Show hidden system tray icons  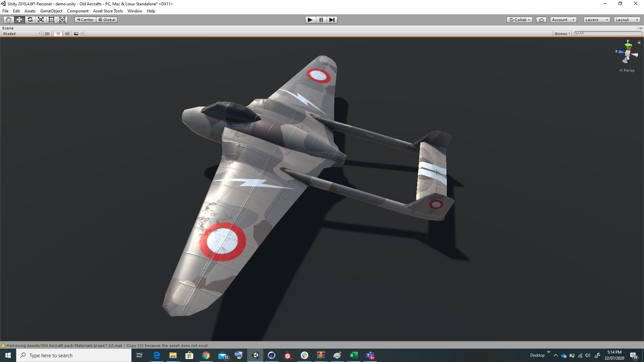click(x=556, y=355)
